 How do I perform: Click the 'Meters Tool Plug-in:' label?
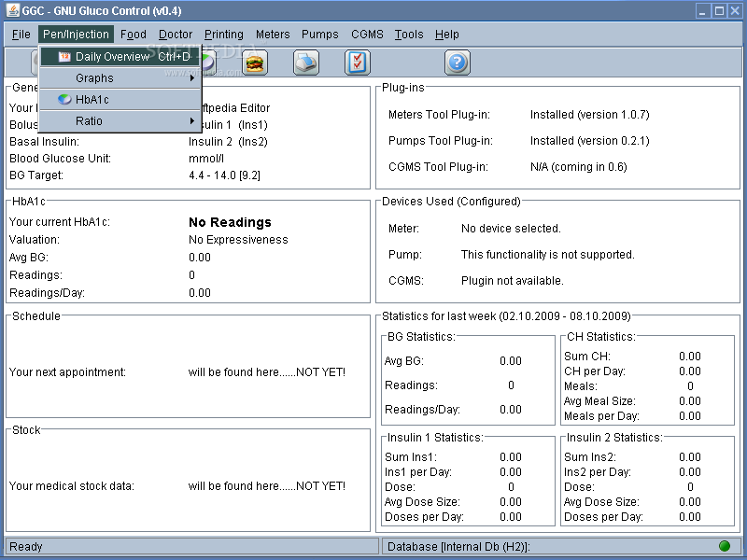pos(439,115)
